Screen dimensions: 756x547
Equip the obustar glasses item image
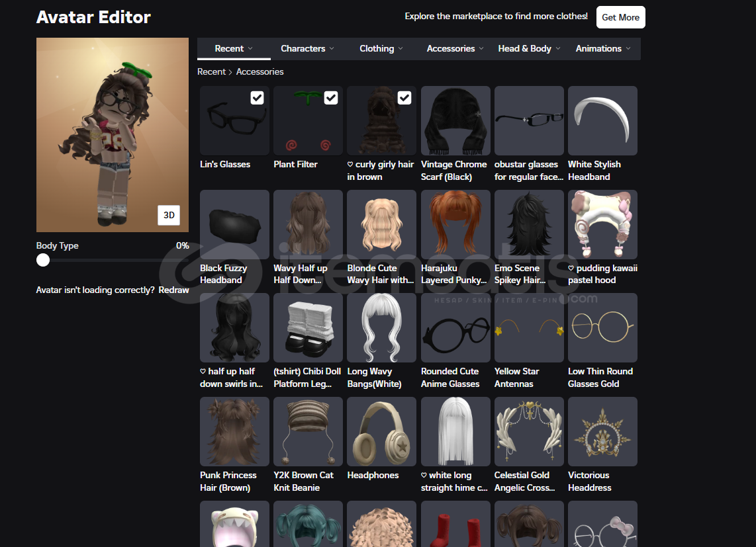coord(529,120)
